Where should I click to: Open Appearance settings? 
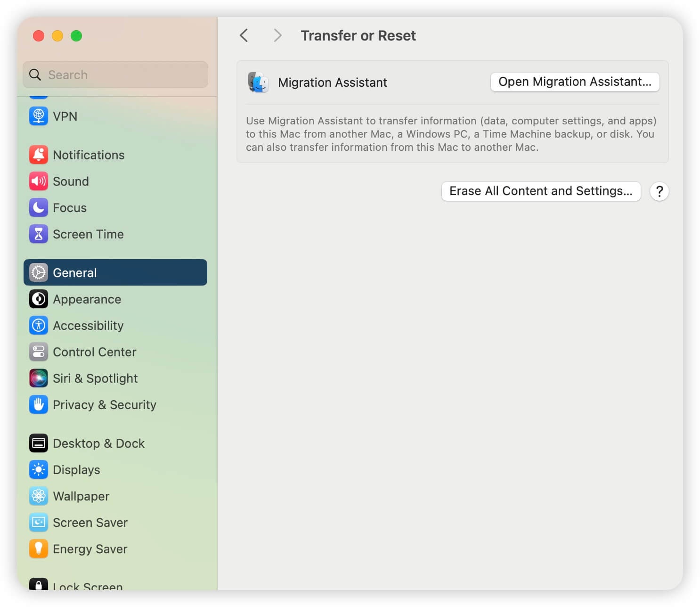pyautogui.click(x=115, y=299)
